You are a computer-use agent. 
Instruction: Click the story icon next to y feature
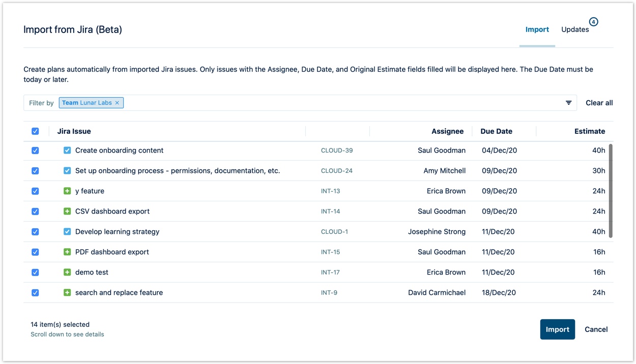click(x=67, y=191)
